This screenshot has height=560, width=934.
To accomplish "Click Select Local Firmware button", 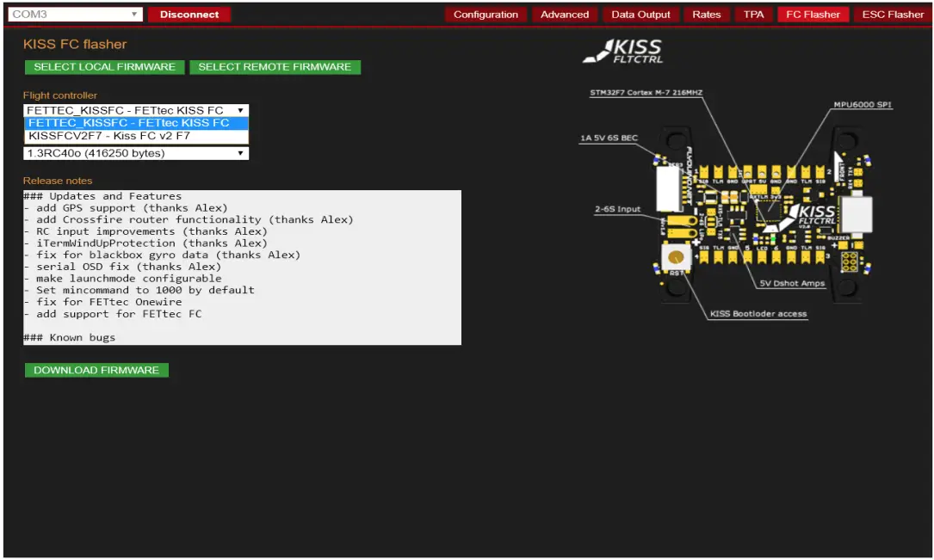I will point(104,66).
